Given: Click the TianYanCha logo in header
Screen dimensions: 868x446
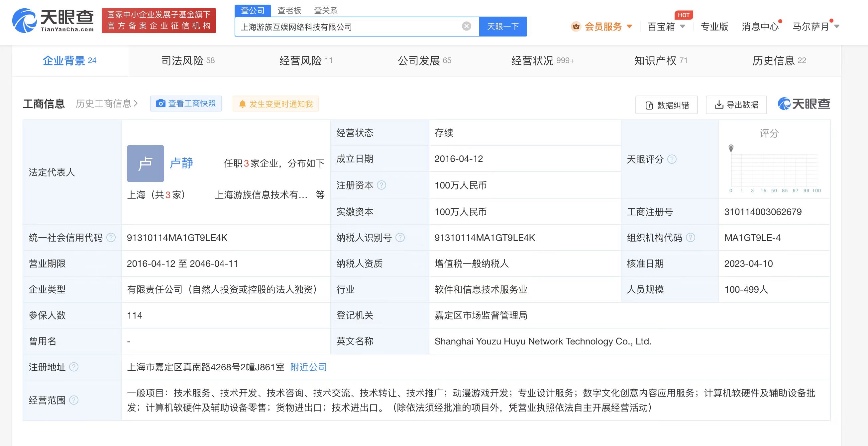Looking at the screenshot, I should click(x=53, y=21).
